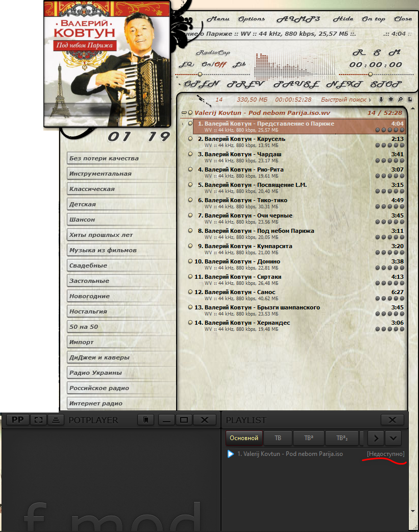
Task: Toggle the S shuffle mode button
Action: coord(377,53)
